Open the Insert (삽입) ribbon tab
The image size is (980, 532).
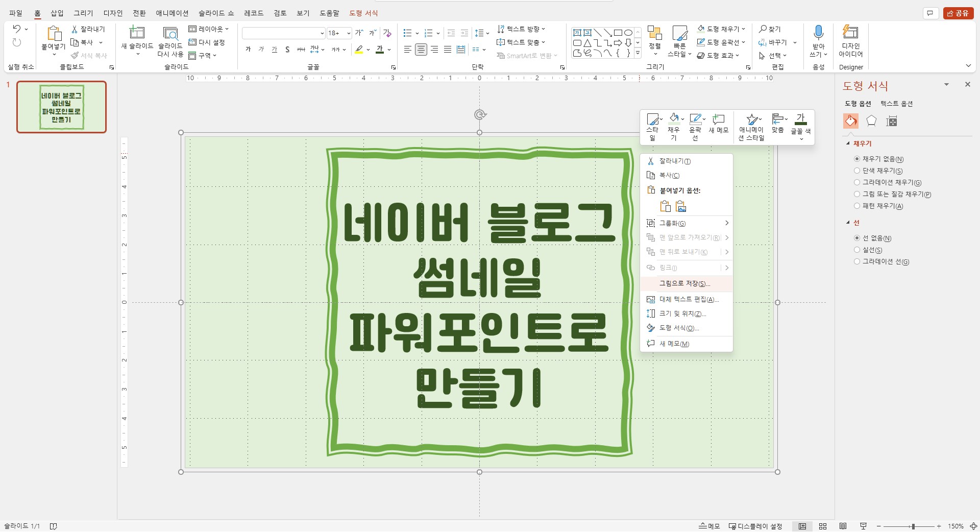click(x=57, y=13)
